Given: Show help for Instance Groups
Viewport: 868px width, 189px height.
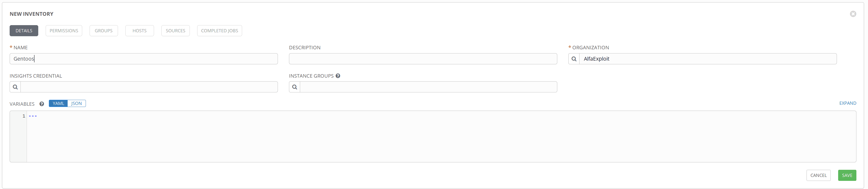Looking at the screenshot, I should 338,76.
